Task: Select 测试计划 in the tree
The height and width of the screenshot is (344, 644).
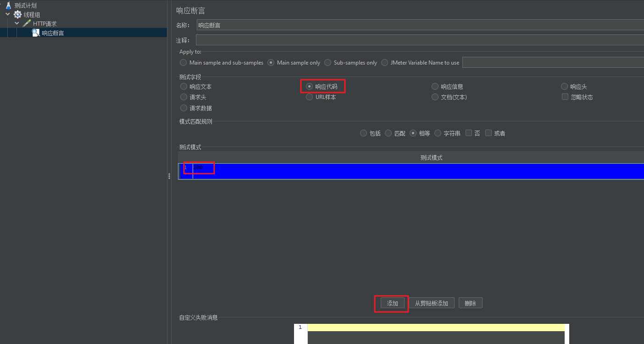Action: (x=25, y=5)
